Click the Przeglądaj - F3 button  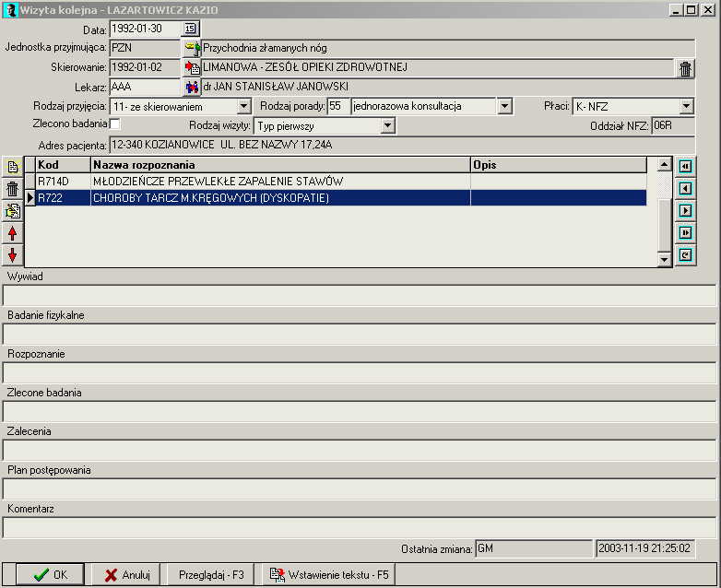[210, 575]
